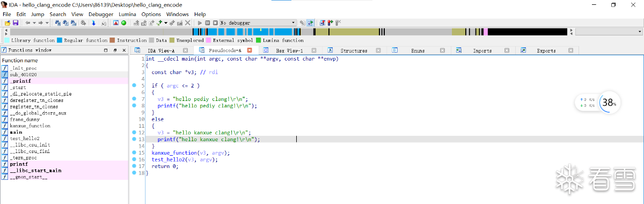Switch to Imports tab

point(482,50)
